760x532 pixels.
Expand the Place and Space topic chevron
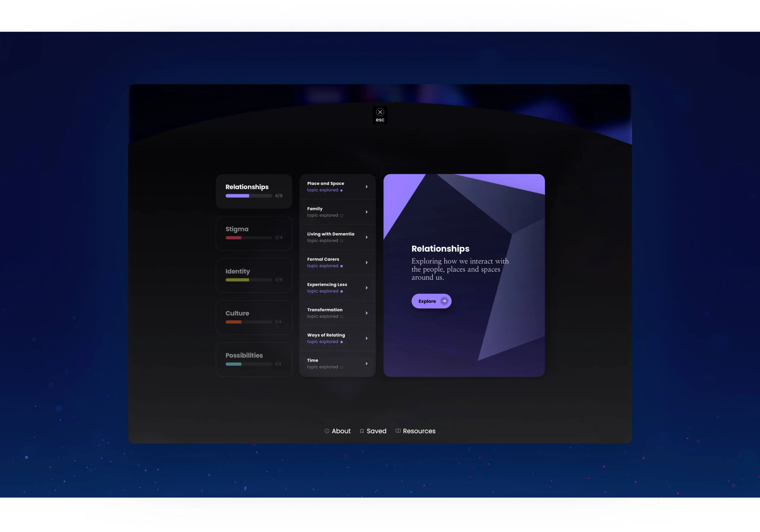[367, 186]
